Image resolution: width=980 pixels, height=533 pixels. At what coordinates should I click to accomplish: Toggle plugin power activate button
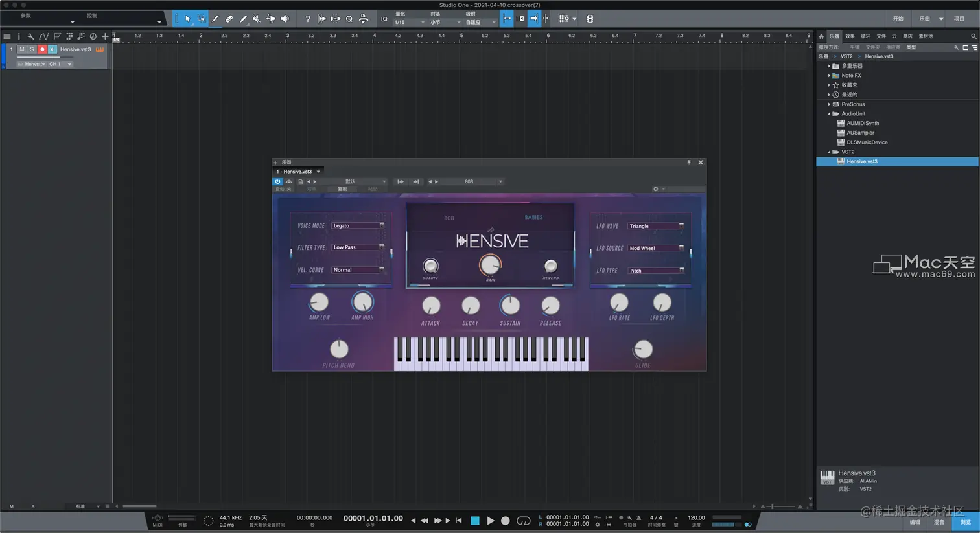pos(277,181)
